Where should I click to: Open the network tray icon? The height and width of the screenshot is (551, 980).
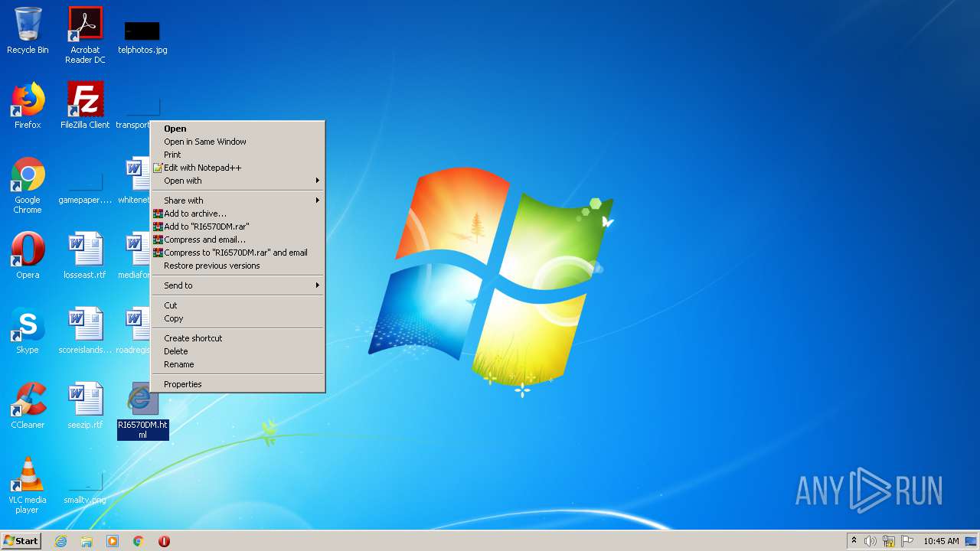coord(889,541)
